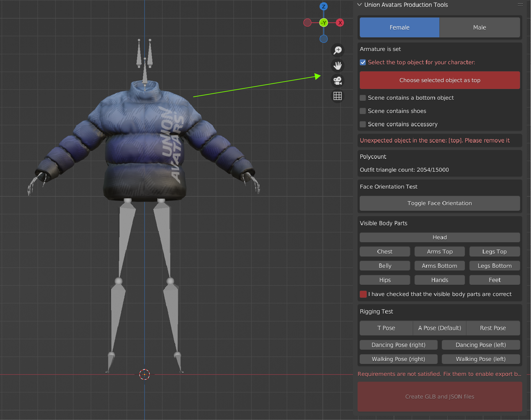Click the Armature is set label

click(380, 49)
